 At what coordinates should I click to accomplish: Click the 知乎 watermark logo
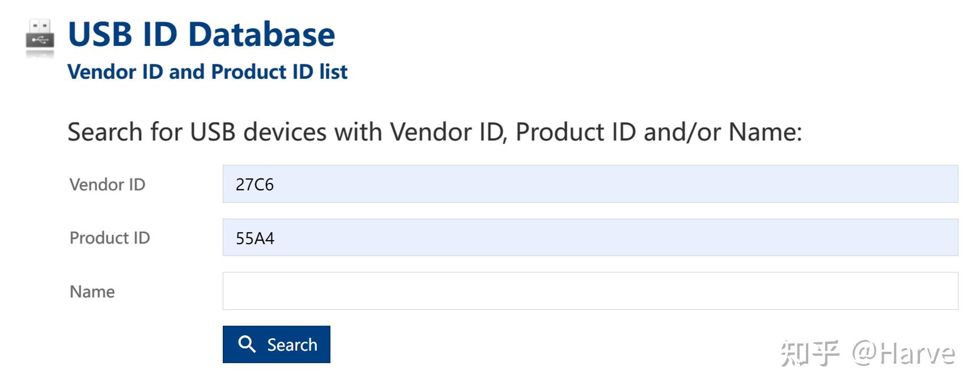810,353
